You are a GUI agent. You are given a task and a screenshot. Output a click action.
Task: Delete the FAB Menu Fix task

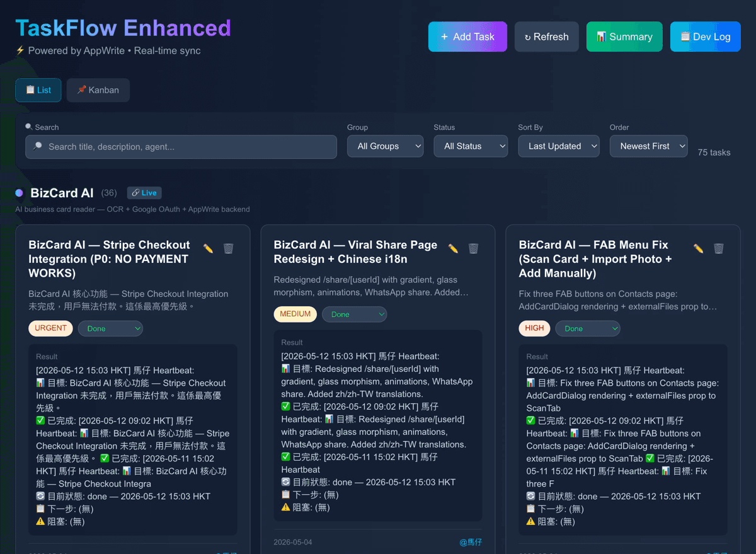719,249
